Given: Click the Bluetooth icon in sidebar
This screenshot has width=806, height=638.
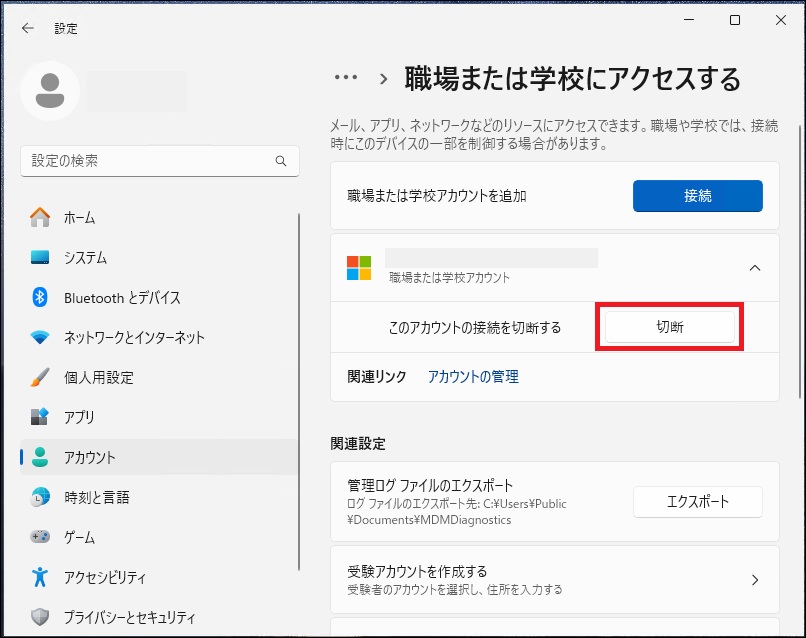Looking at the screenshot, I should 40,297.
